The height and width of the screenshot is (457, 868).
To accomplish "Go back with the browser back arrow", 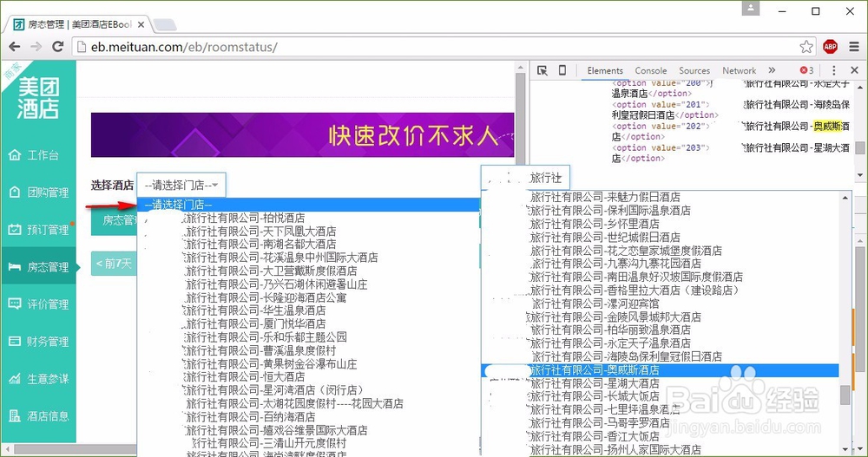I will 15,47.
